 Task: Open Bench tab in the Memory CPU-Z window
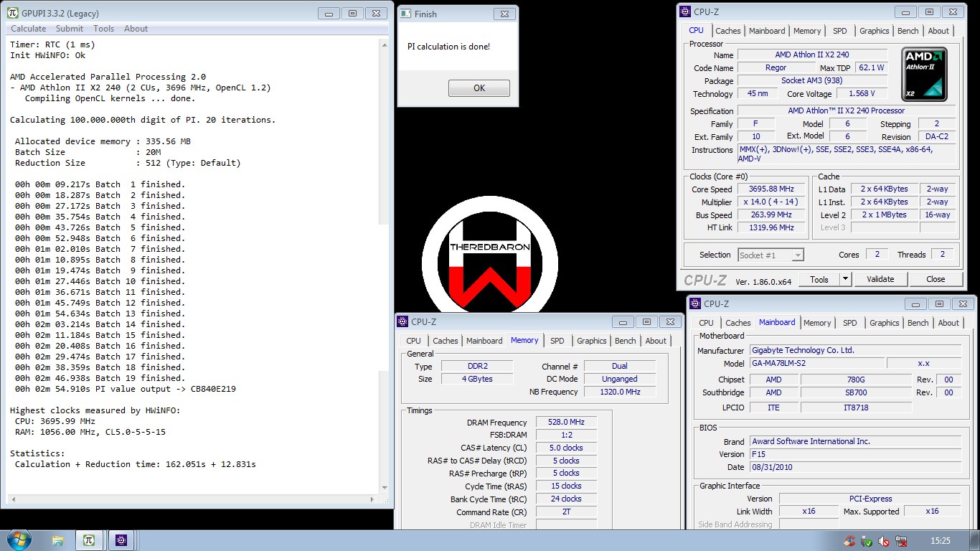pos(625,341)
